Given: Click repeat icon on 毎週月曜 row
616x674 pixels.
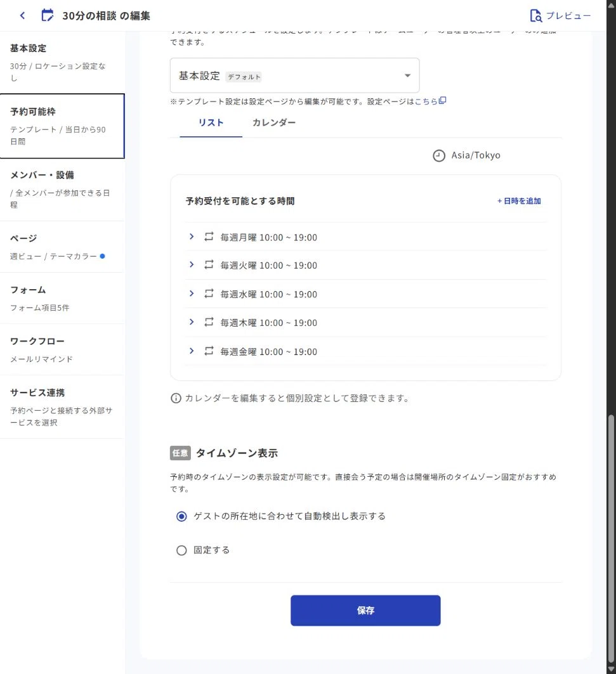Looking at the screenshot, I should [x=209, y=237].
